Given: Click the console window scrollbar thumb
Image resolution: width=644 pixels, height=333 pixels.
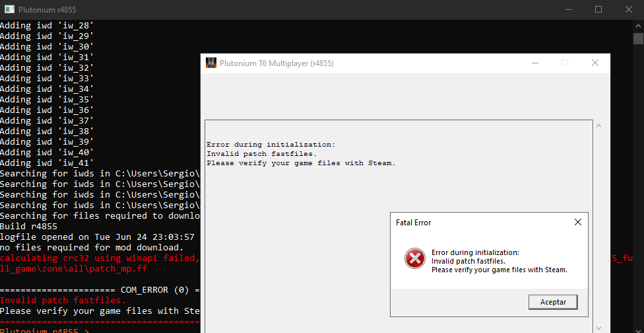Looking at the screenshot, I should [638, 38].
